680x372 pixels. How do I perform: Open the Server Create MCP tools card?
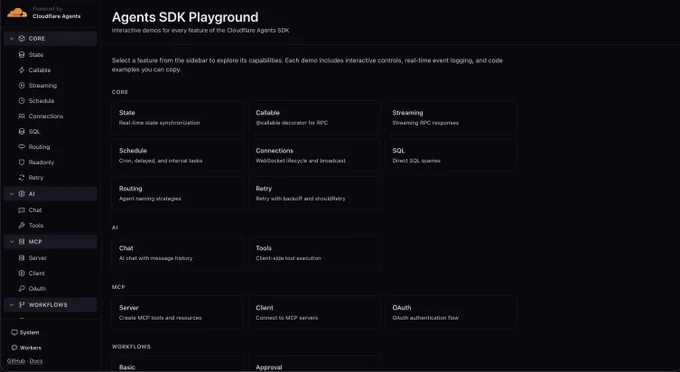point(177,312)
